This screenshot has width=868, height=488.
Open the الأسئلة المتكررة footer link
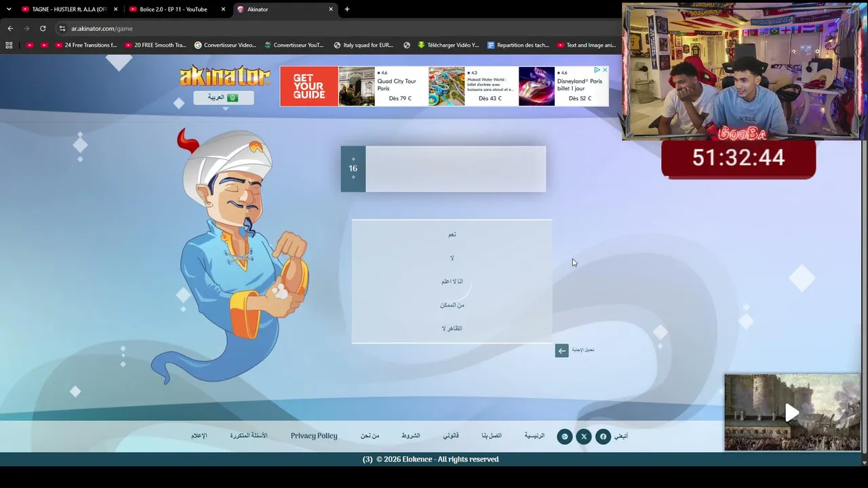pos(249,436)
